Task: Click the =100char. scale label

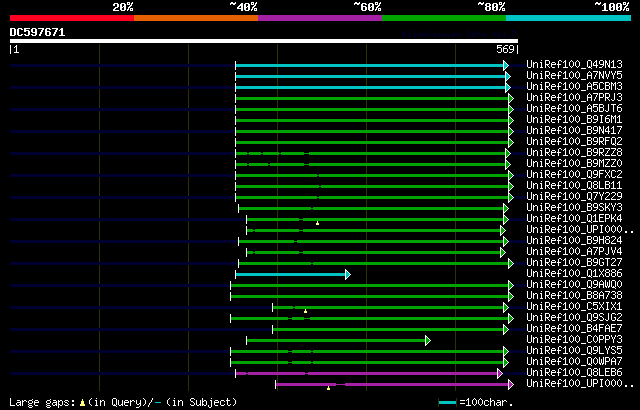Action: point(486,403)
